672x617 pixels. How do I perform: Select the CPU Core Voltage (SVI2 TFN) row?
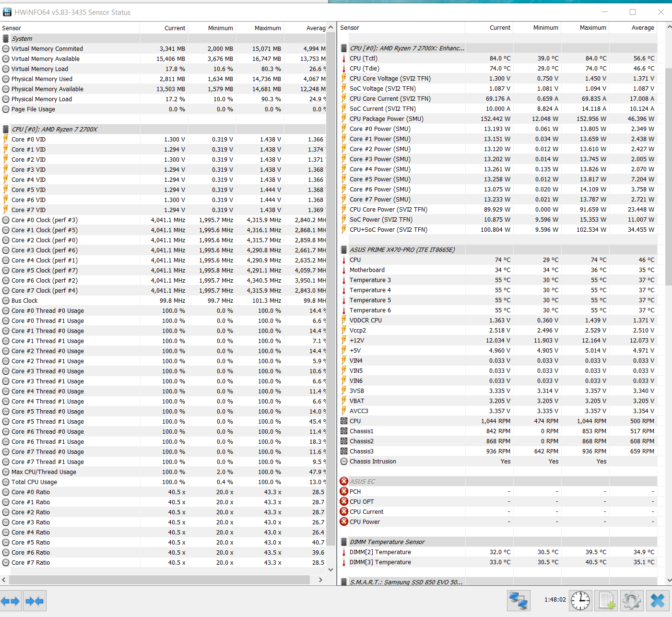coord(498,78)
